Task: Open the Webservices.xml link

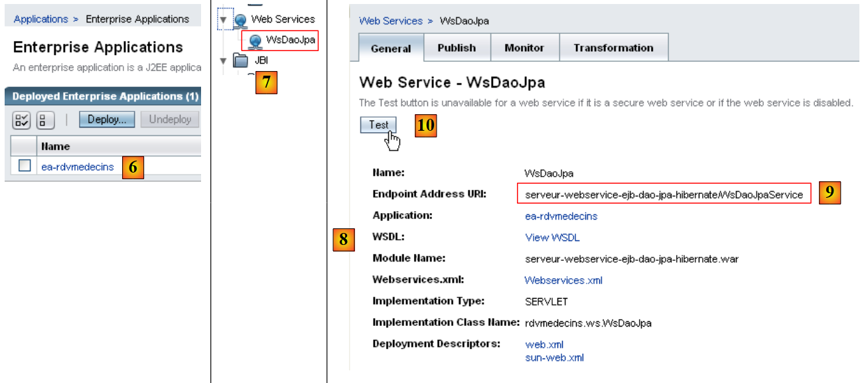Action: 563,280
